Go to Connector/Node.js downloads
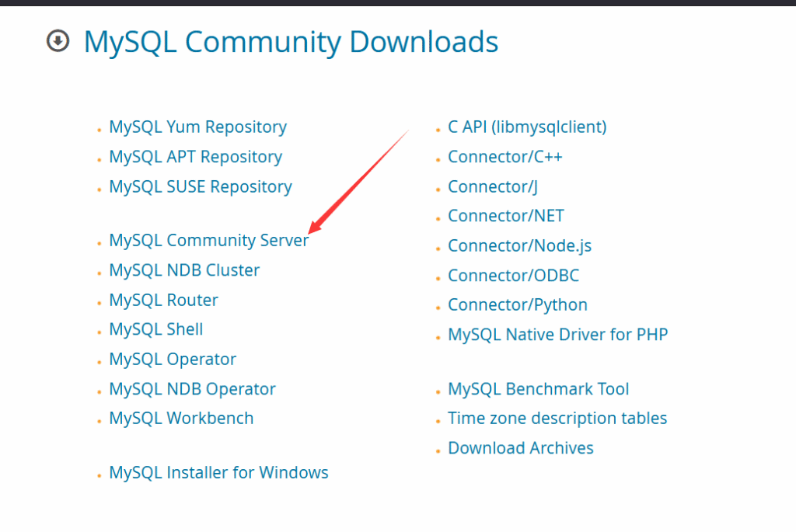 [519, 246]
